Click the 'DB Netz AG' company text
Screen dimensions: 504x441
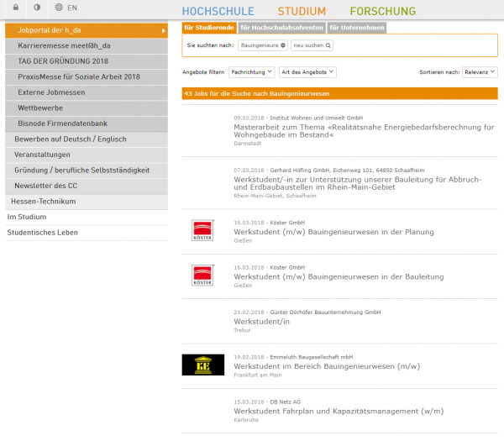(285, 402)
